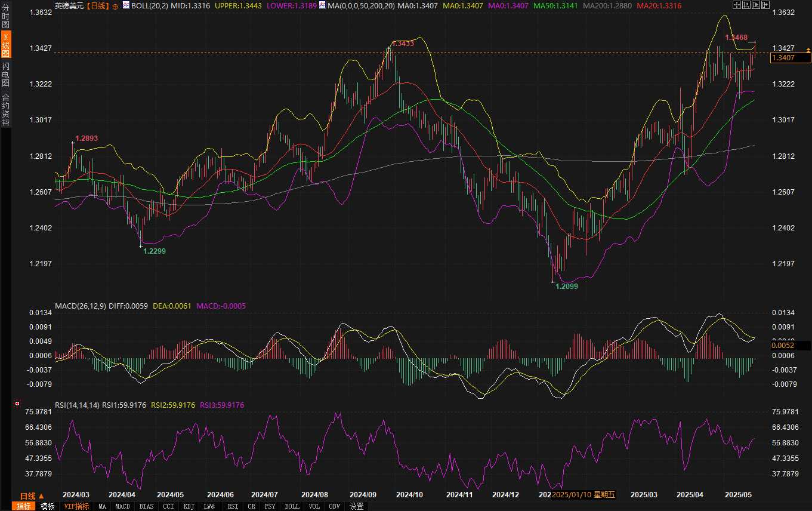Apply the LW& indicator button
Image resolution: width=812 pixels, height=511 pixels.
(x=209, y=506)
